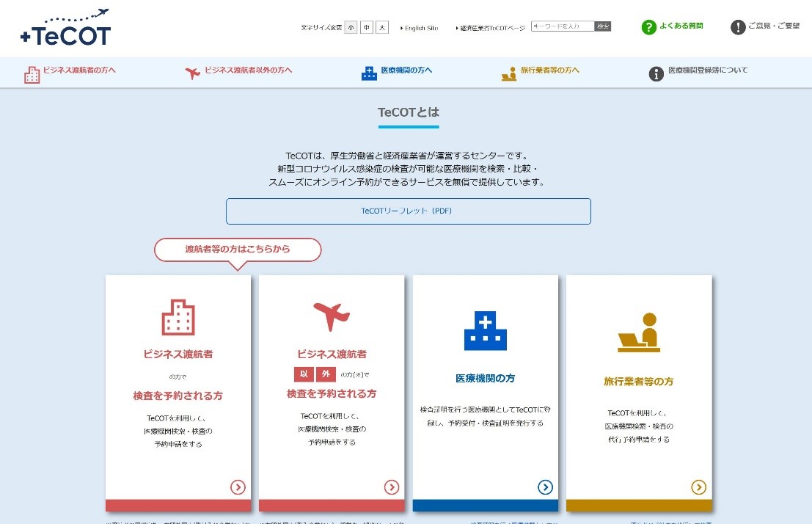Set font size to small (小)

[x=351, y=27]
